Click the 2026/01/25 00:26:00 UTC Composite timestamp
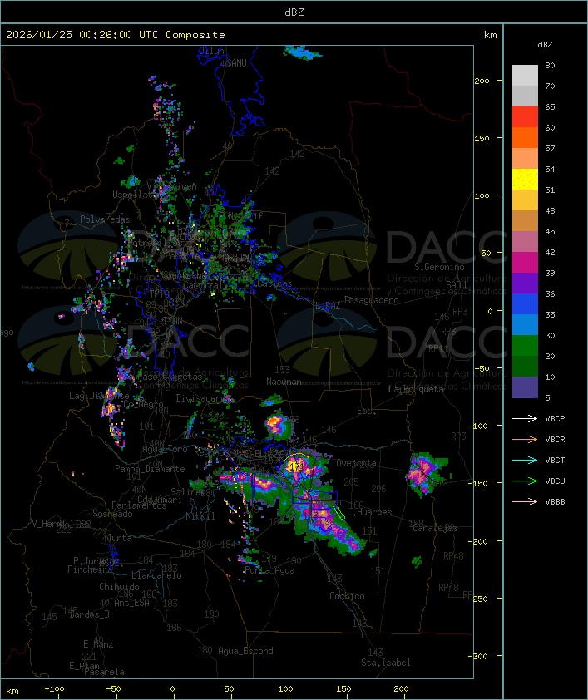588x700 pixels. point(116,35)
